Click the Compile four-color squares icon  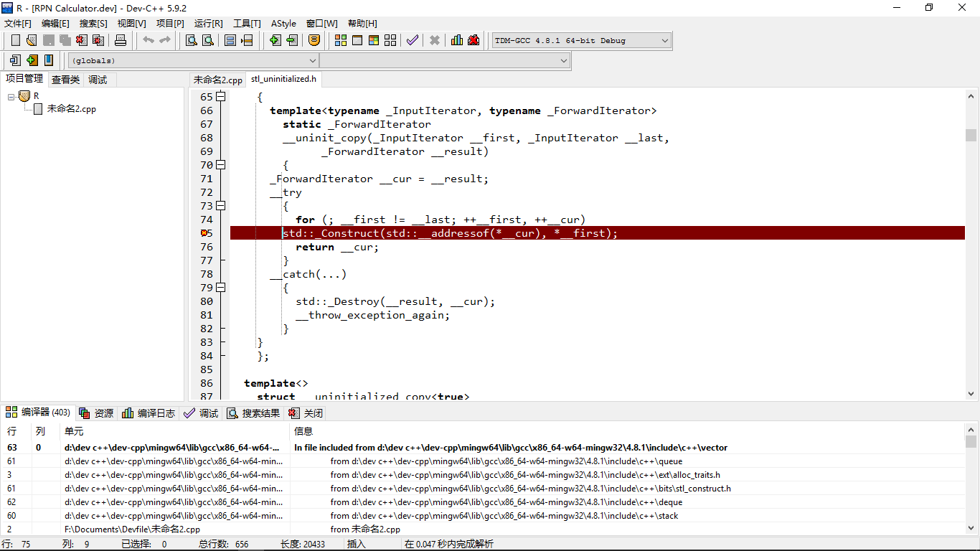(x=341, y=40)
